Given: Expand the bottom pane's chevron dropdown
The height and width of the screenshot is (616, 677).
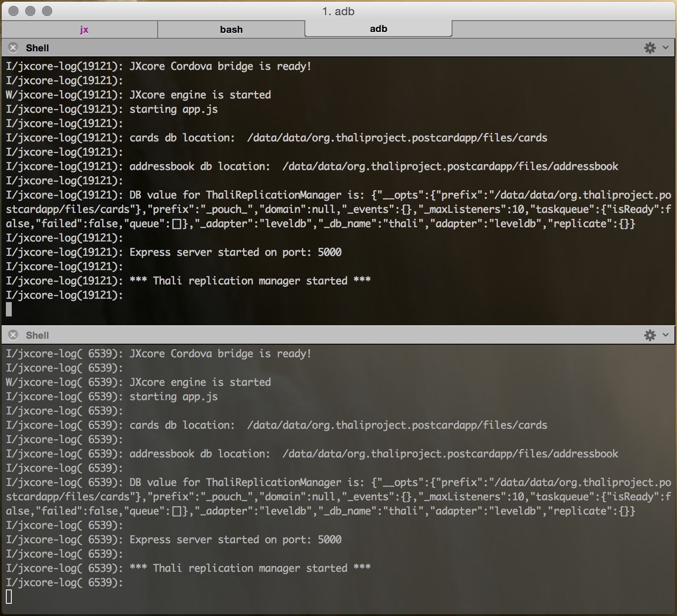Looking at the screenshot, I should coord(666,335).
